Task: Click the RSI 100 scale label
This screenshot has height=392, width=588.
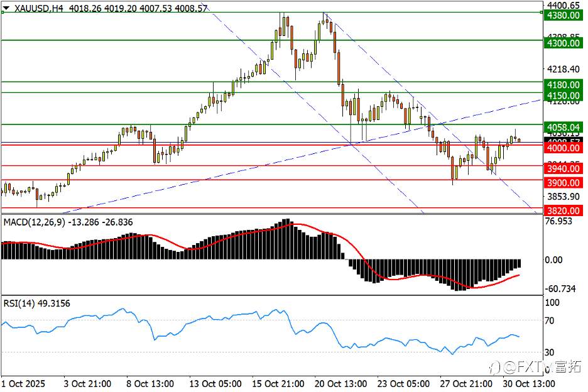Action: [552, 302]
